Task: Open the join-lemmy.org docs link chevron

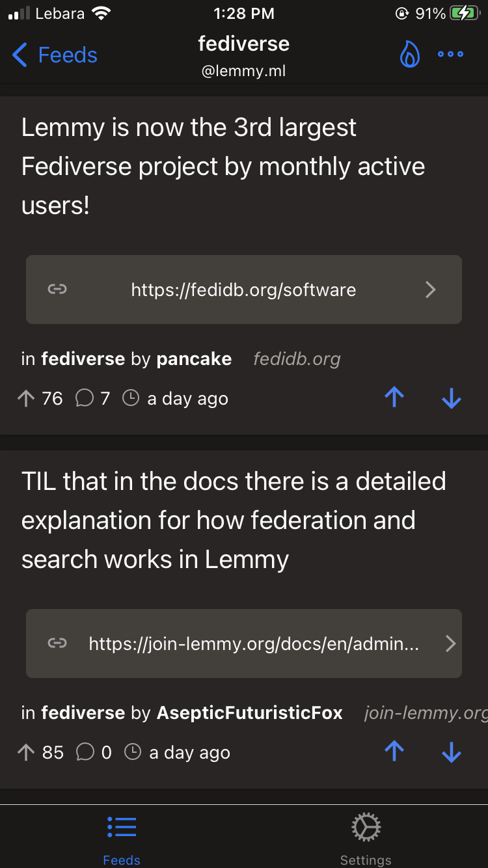Action: 450,644
